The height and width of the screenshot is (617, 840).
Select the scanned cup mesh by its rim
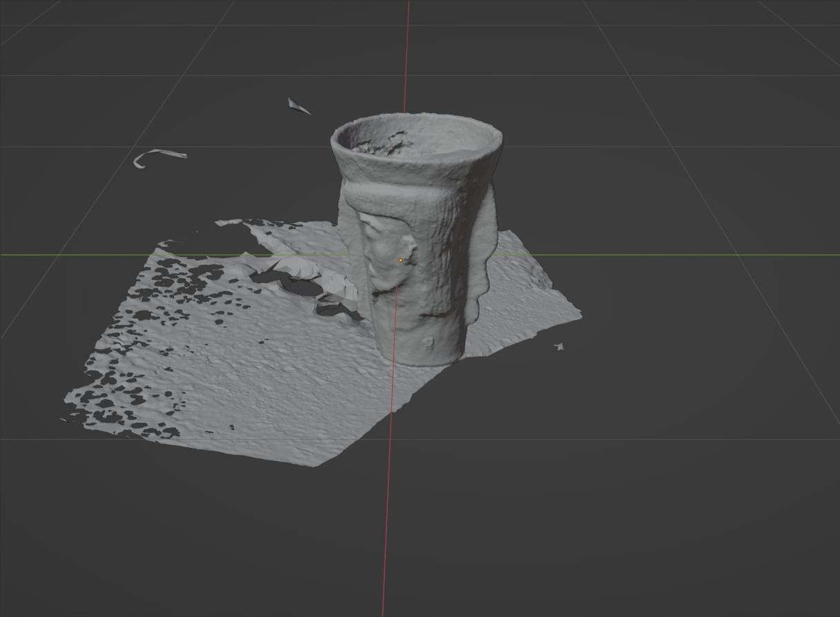pyautogui.click(x=416, y=139)
